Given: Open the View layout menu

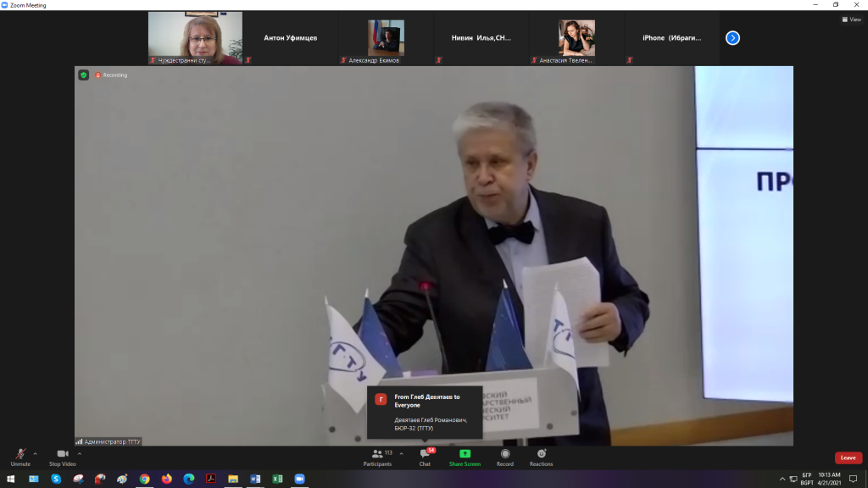Looking at the screenshot, I should coord(851,19).
